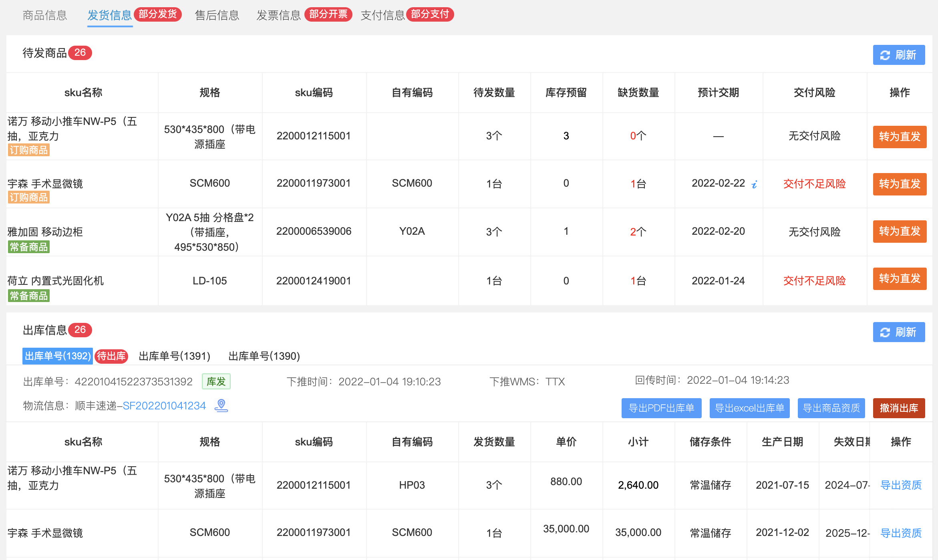Viewport: 938px width, 560px height.
Task: Click the 库存预留 column header
Action: (x=566, y=93)
